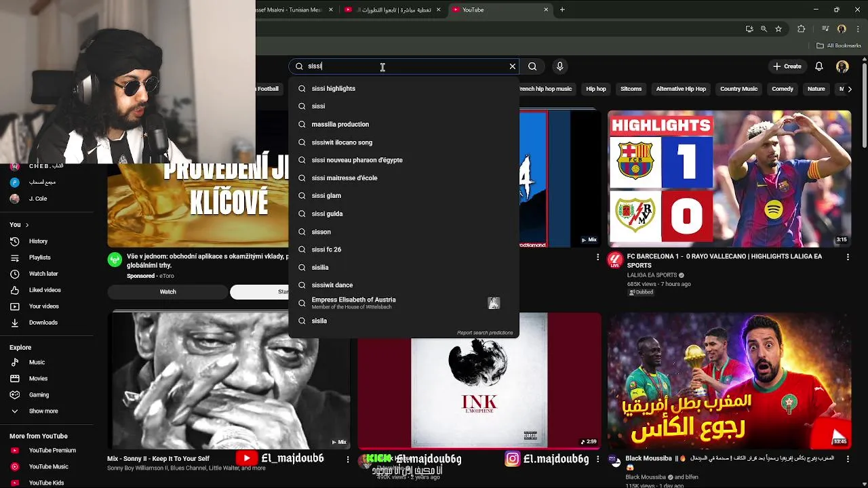
Task: Open Gaming under Explore
Action: [x=46, y=395]
